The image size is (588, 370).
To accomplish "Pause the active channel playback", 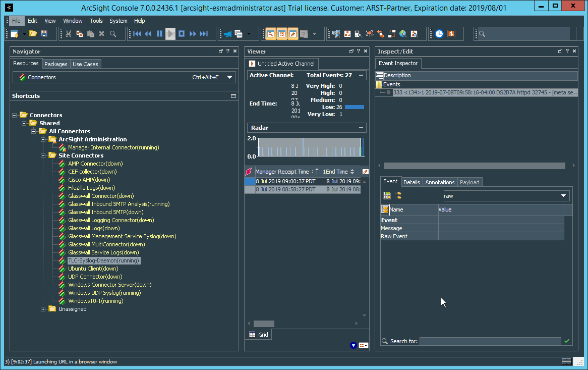I will pyautogui.click(x=159, y=34).
